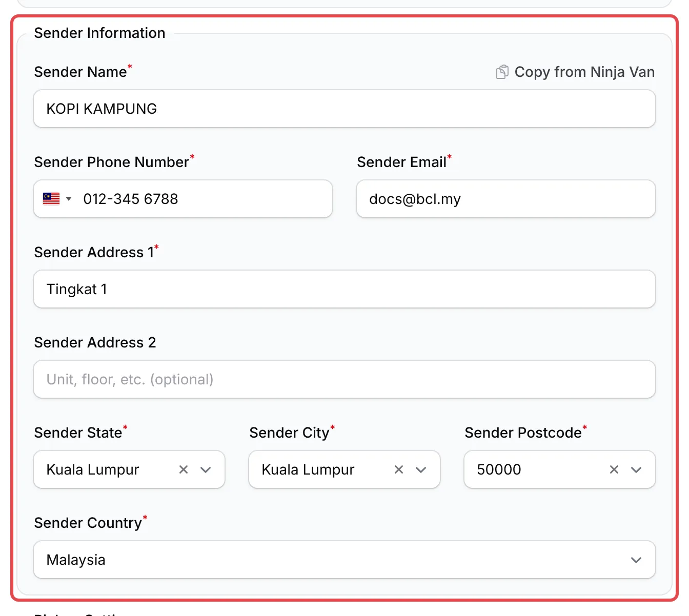Click Copy from Ninja Van link text
This screenshot has width=689, height=616.
[584, 72]
